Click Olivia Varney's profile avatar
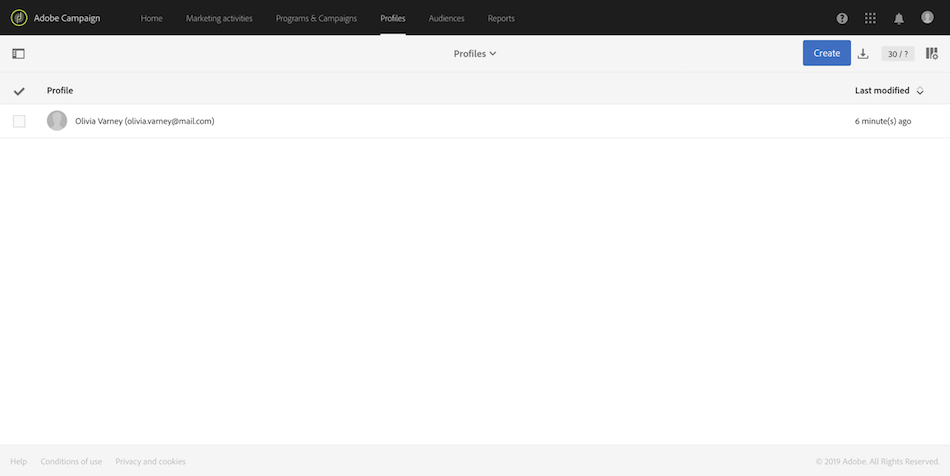950x476 pixels. pyautogui.click(x=57, y=121)
